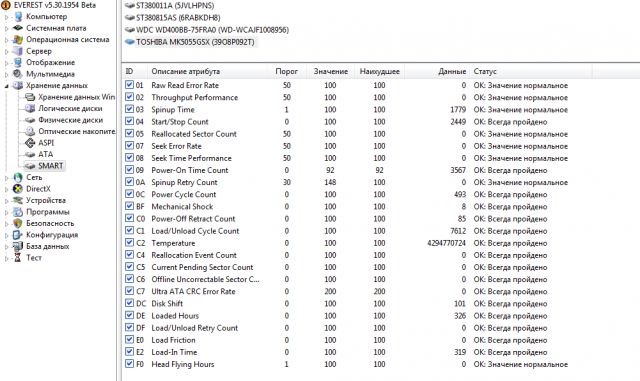Viewport: 640px width, 381px height.
Task: Expand the Устройства tree node
Action: coord(6,201)
